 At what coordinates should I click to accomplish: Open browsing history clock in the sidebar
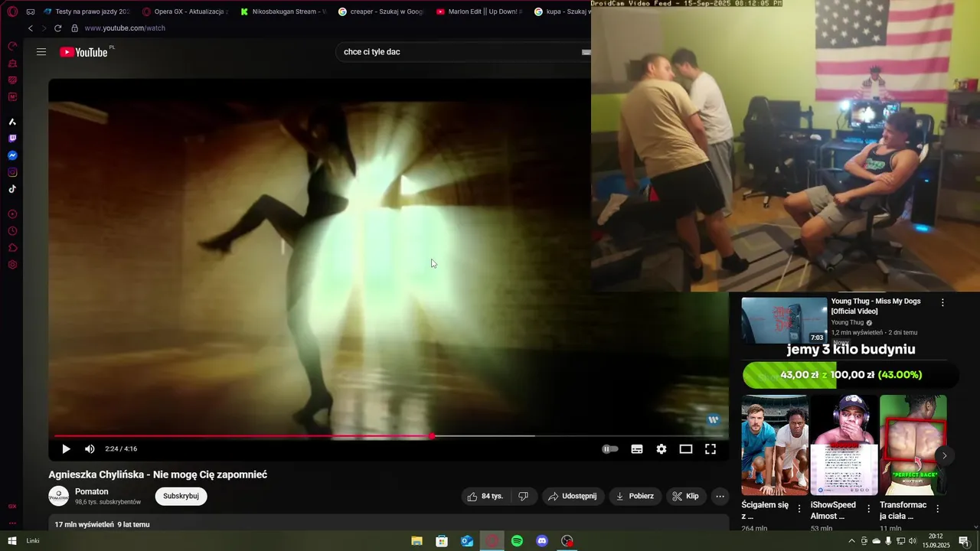12,231
